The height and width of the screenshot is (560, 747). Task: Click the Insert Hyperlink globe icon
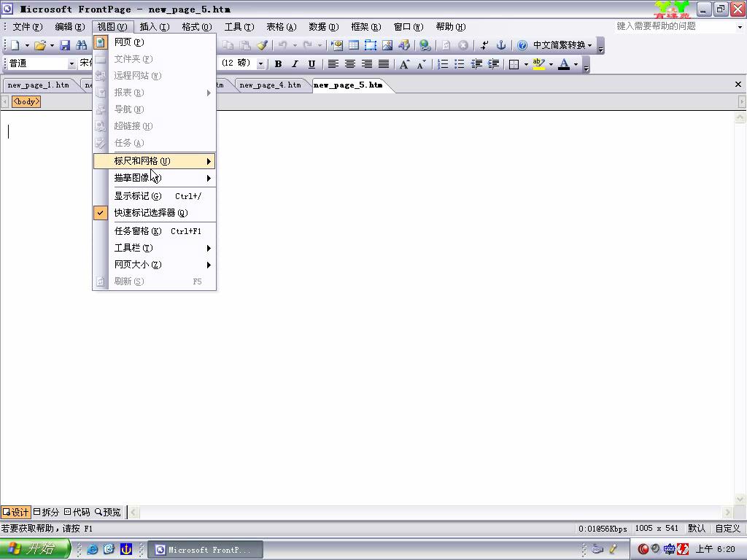[x=425, y=45]
